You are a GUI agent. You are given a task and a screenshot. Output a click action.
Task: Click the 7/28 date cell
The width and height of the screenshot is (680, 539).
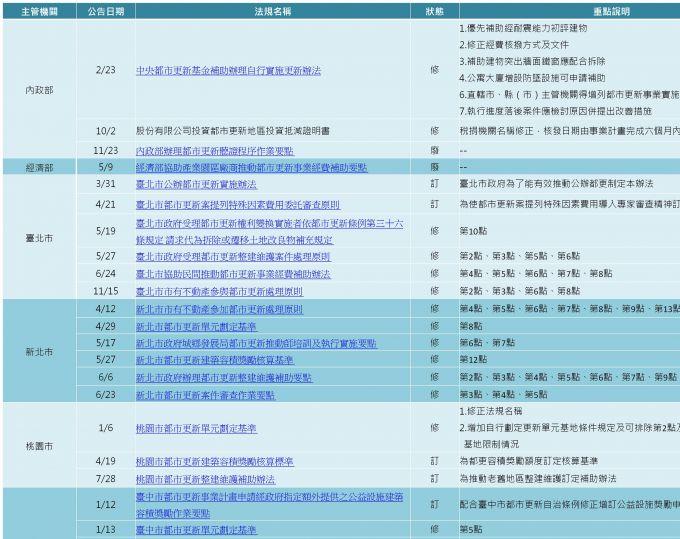(x=106, y=478)
